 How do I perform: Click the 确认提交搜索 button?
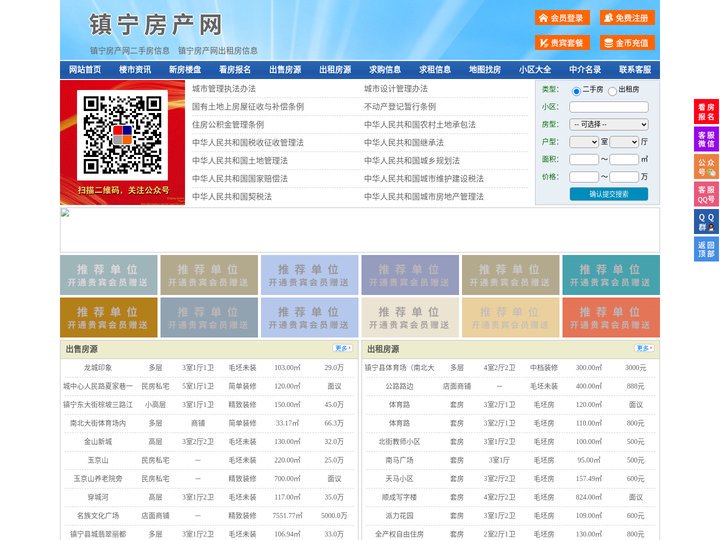click(x=609, y=194)
